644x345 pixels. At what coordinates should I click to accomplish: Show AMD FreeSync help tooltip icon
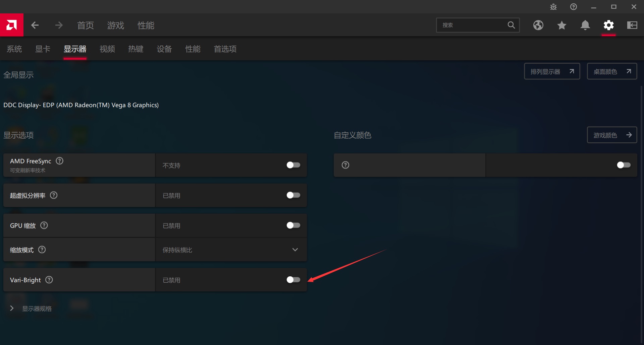point(60,161)
